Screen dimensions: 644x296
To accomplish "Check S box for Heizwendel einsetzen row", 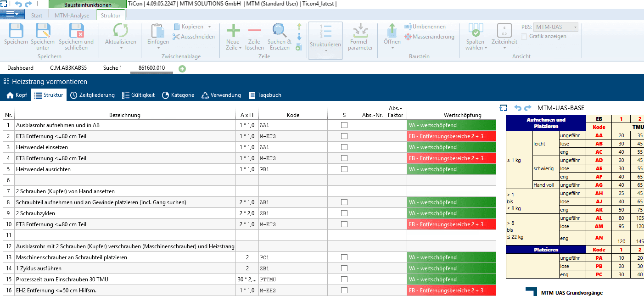I will coord(344,147).
